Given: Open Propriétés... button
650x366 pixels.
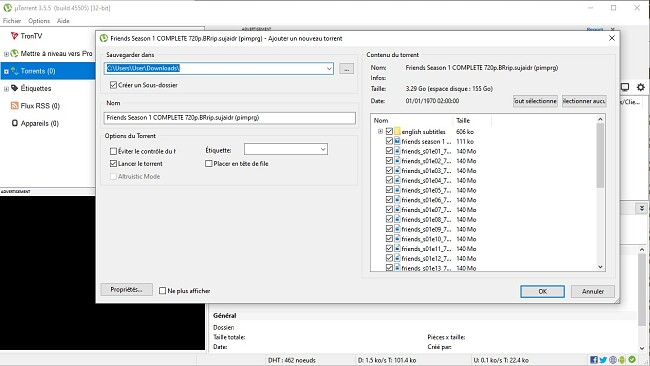Looking at the screenshot, I should point(126,290).
